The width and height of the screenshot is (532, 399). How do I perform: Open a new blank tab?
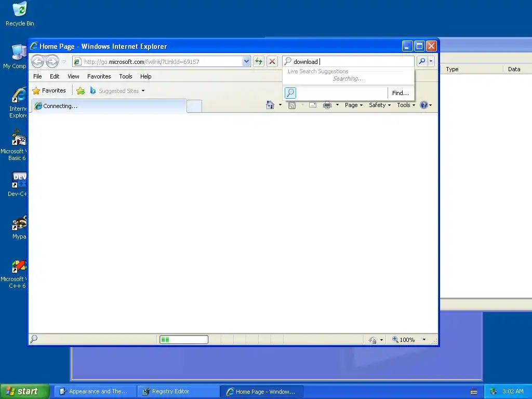[x=194, y=106]
